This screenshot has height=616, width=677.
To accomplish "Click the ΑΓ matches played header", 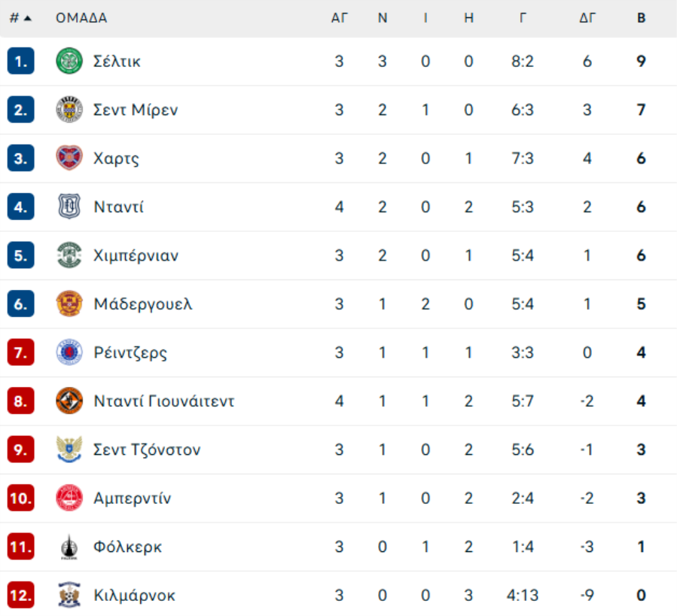I will (x=339, y=18).
